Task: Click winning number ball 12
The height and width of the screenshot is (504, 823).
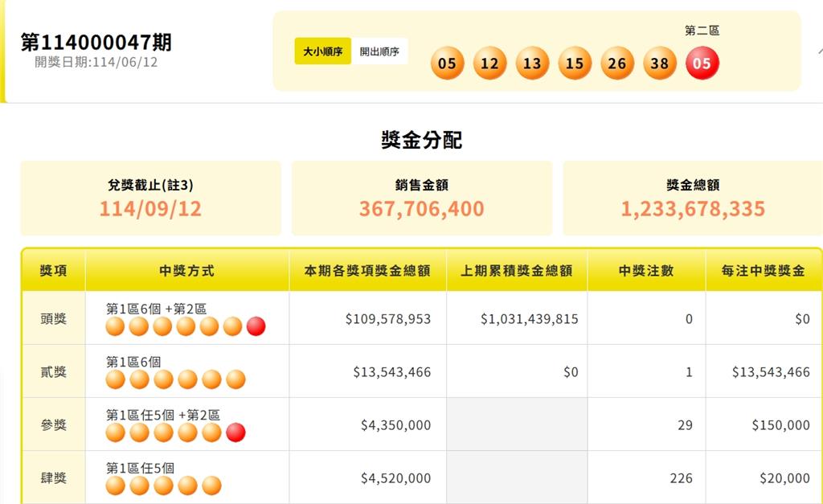Action: [x=489, y=63]
